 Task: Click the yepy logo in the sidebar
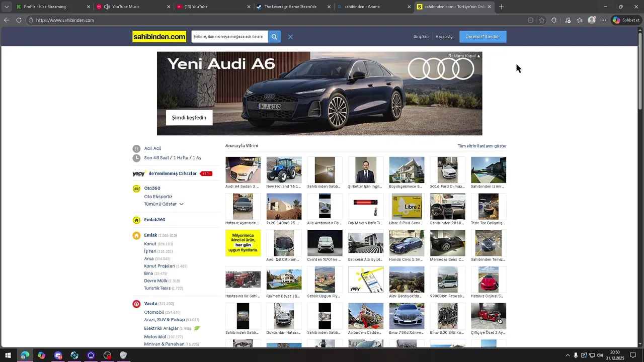(139, 173)
